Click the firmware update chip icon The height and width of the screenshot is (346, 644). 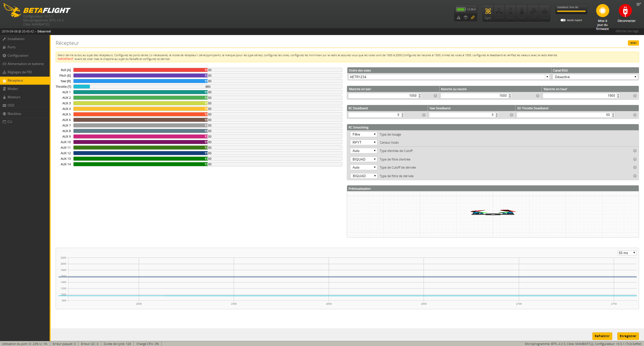[602, 11]
